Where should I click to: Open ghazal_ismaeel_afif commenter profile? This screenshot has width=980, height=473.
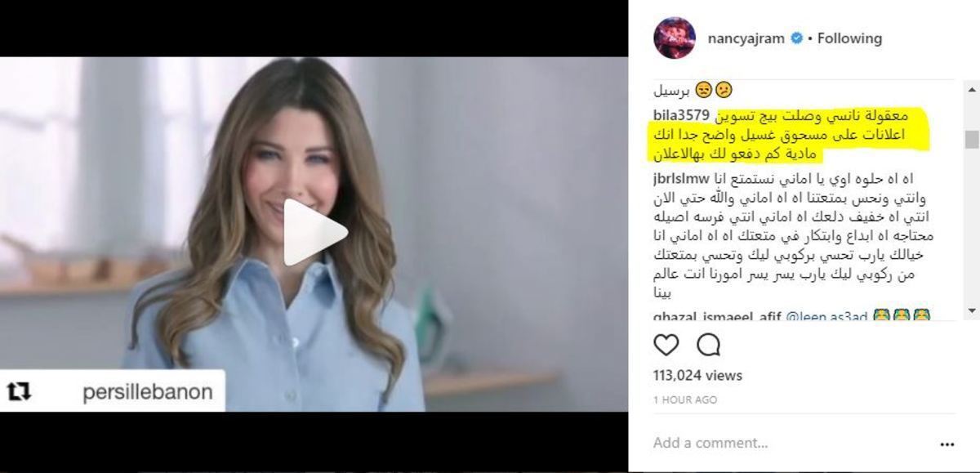pyautogui.click(x=717, y=316)
